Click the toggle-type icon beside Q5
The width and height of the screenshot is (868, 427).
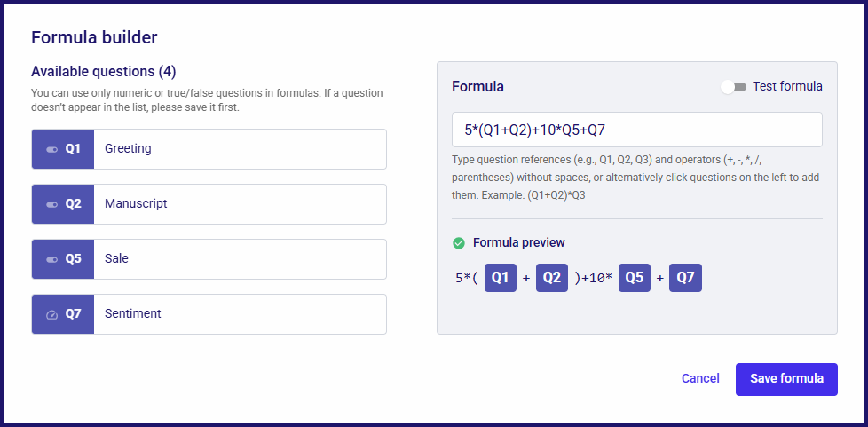pos(52,259)
